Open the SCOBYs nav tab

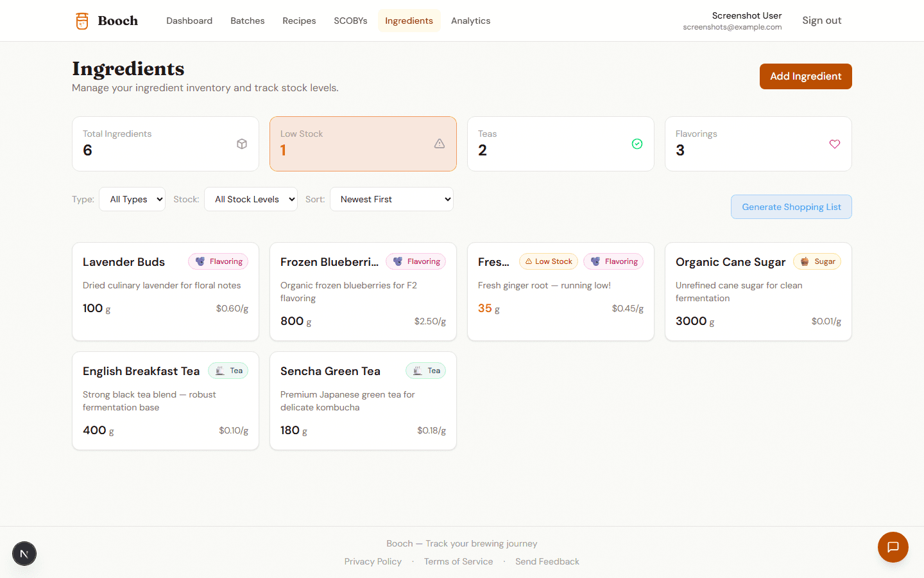pyautogui.click(x=350, y=21)
